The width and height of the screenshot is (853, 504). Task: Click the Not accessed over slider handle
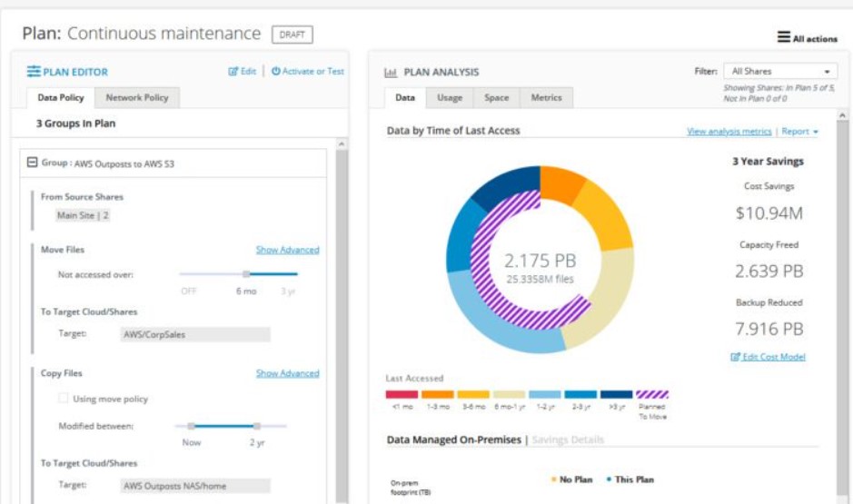tap(246, 274)
